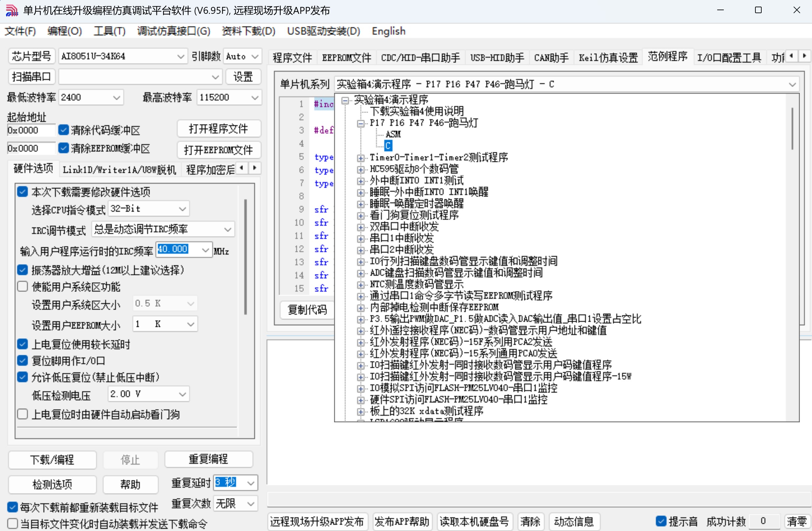
Task: Collapse the 实验箱4演示程序 root node
Action: click(345, 100)
